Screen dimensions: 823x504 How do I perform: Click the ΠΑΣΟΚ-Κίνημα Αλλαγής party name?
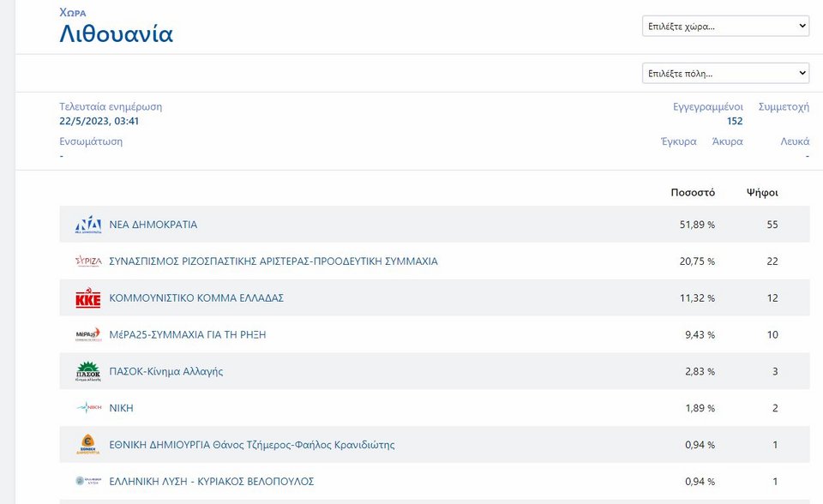166,372
